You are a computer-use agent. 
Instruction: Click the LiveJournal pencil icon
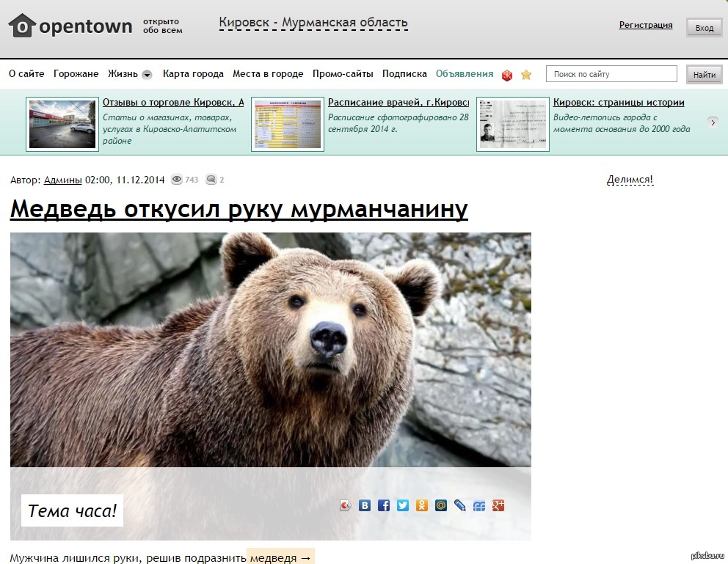(x=460, y=505)
